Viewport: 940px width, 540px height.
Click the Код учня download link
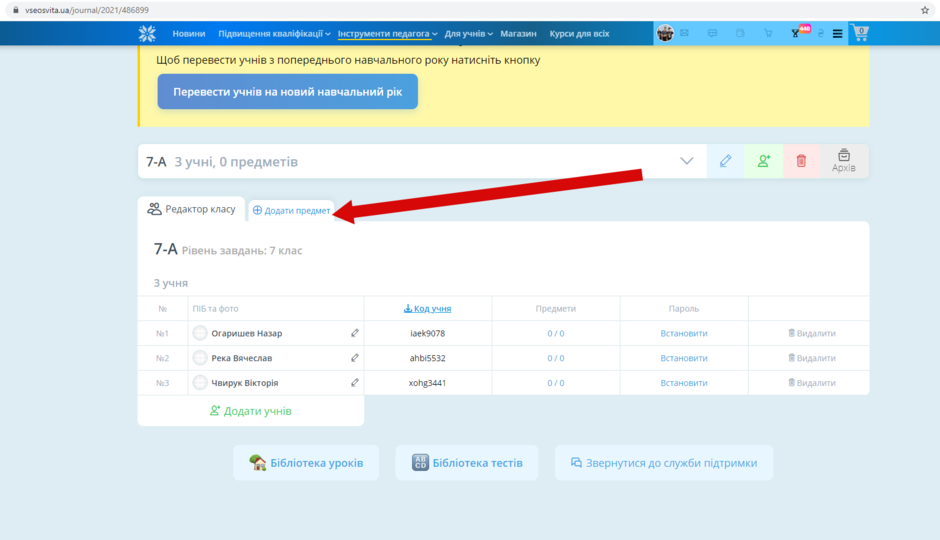click(x=427, y=309)
